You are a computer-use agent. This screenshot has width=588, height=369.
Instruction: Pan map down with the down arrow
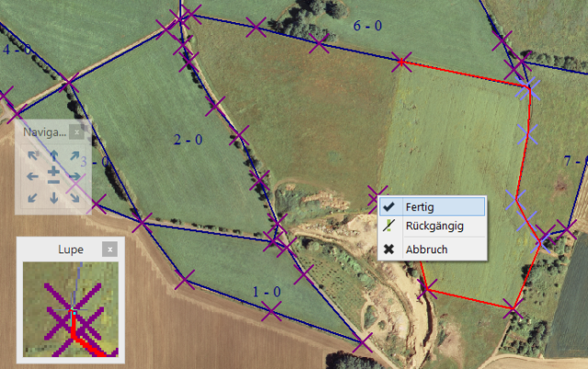53,196
